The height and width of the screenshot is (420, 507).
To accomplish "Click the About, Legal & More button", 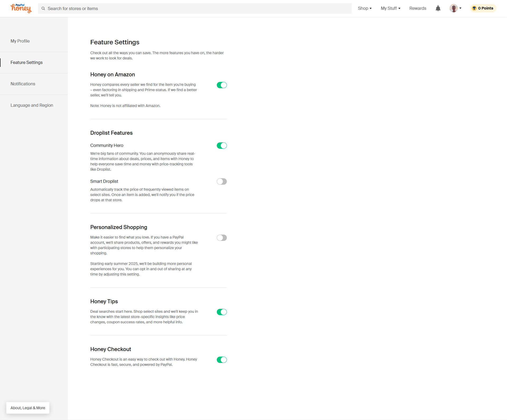I will pyautogui.click(x=28, y=408).
